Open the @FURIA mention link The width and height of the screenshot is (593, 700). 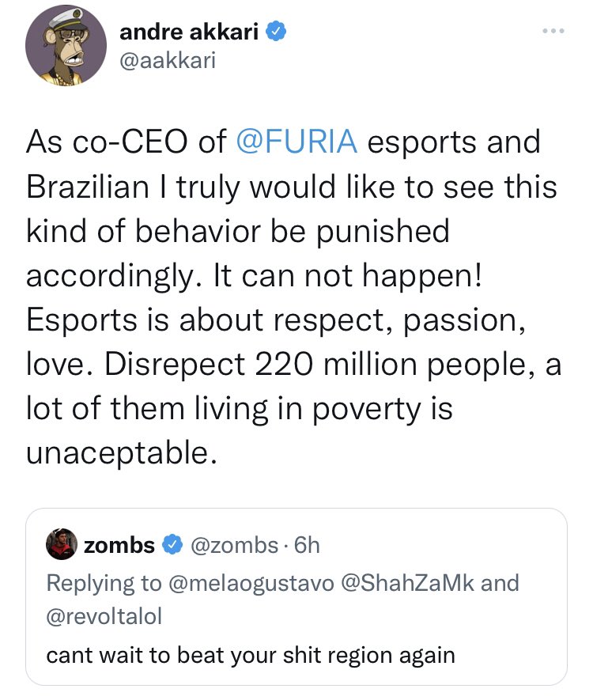coord(297,142)
